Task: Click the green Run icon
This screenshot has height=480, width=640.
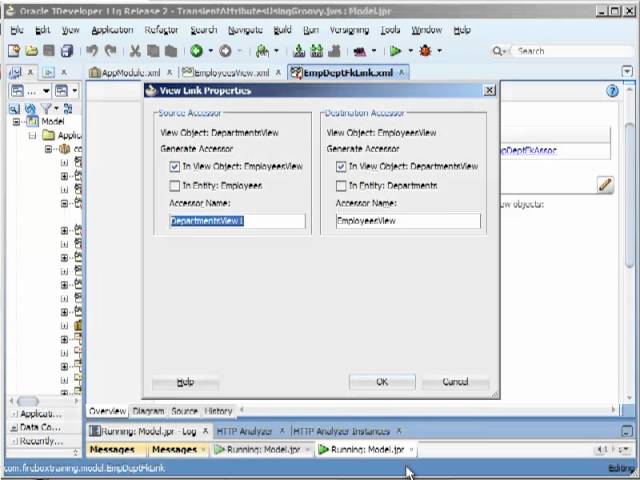Action: tap(395, 51)
